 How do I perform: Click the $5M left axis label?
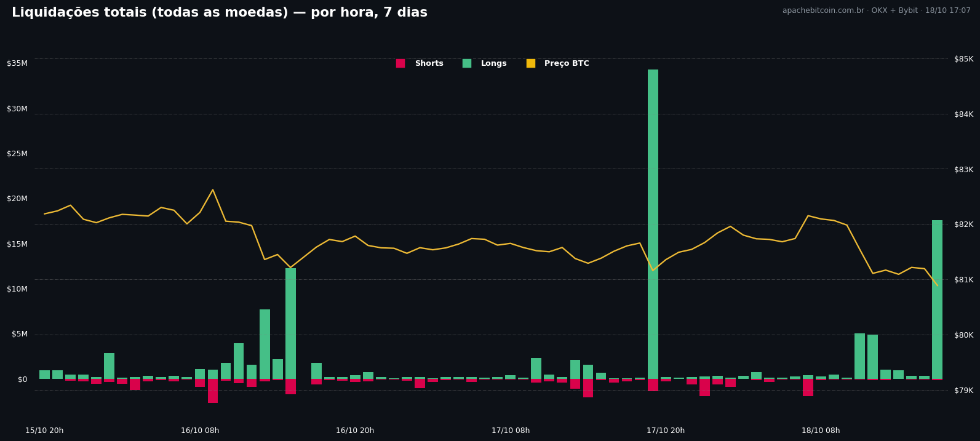pyautogui.click(x=20, y=334)
